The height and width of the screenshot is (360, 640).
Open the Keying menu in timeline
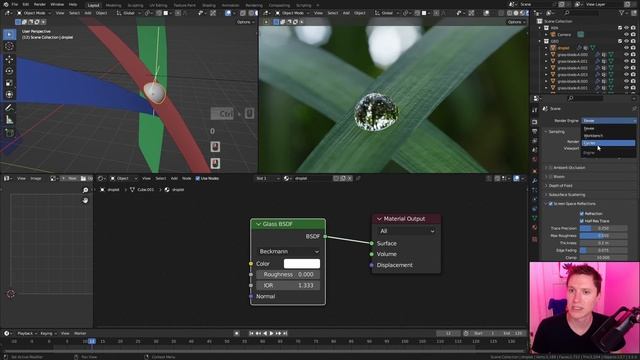coord(48,333)
